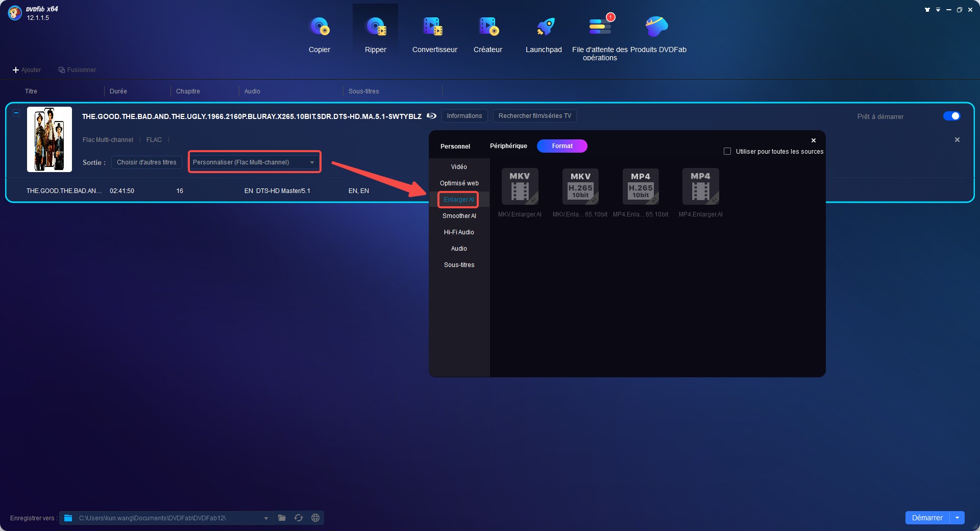This screenshot has height=531, width=980.
Task: Open the Copier module
Action: tap(320, 34)
